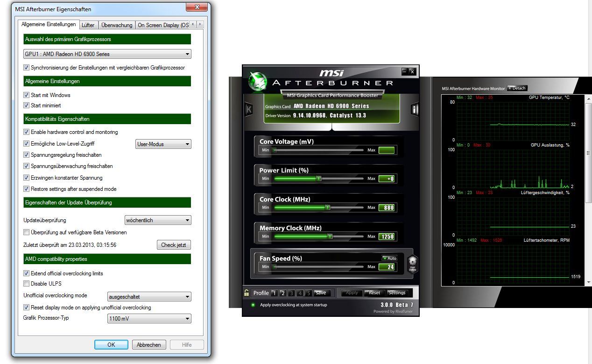This screenshot has width=592, height=364.
Task: Uncheck Start minimiert
Action: 26,105
